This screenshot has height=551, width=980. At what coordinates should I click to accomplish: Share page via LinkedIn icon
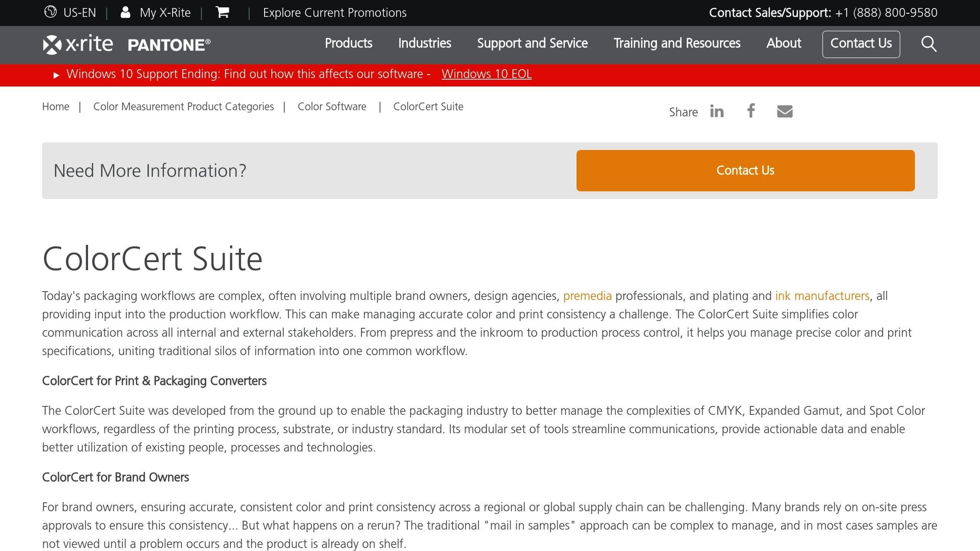click(716, 111)
